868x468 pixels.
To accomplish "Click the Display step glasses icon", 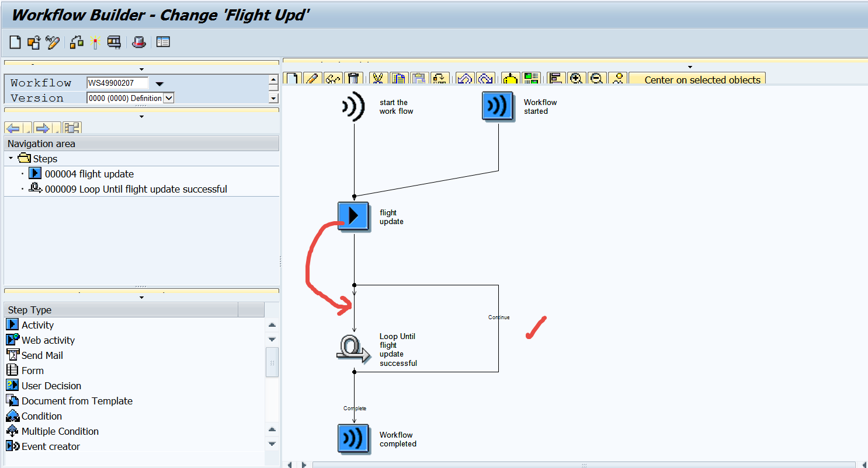I will point(333,79).
